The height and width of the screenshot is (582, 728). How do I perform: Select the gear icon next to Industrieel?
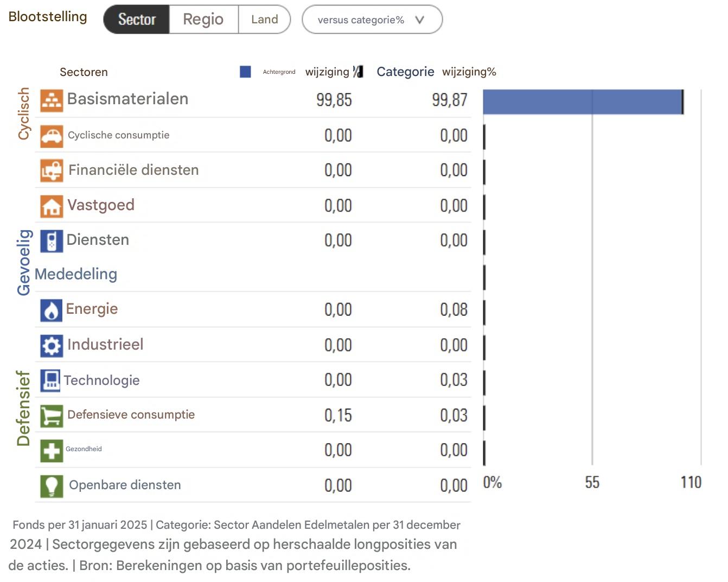[x=52, y=345]
